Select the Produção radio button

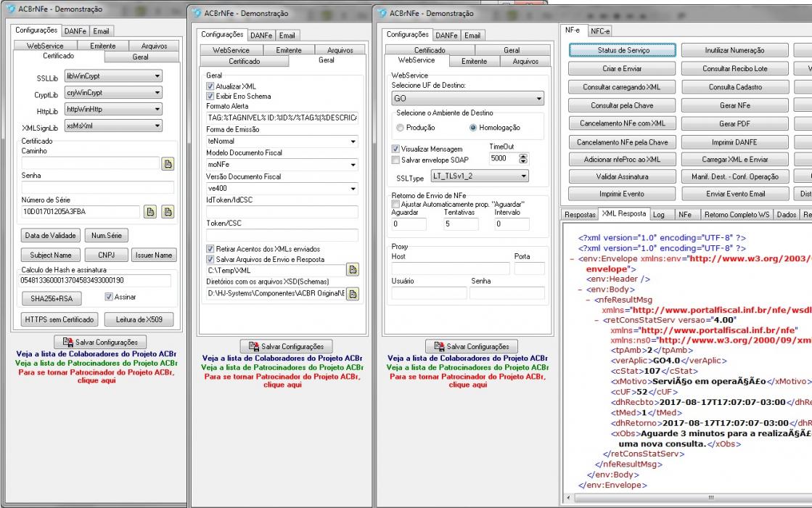point(400,128)
